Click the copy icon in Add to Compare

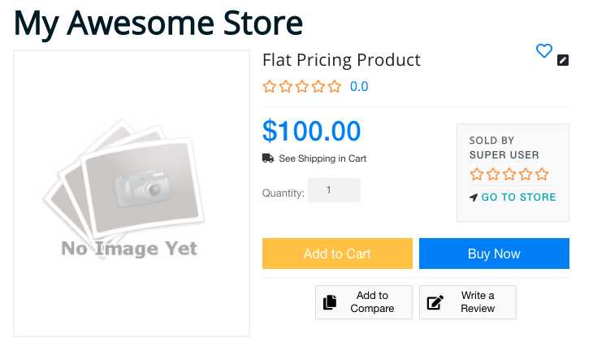330,302
